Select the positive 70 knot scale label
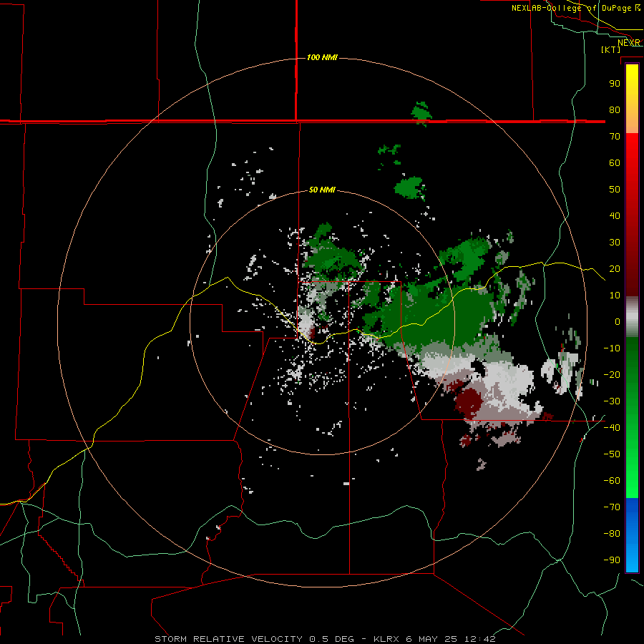Image resolution: width=644 pixels, height=644 pixels. tap(615, 137)
